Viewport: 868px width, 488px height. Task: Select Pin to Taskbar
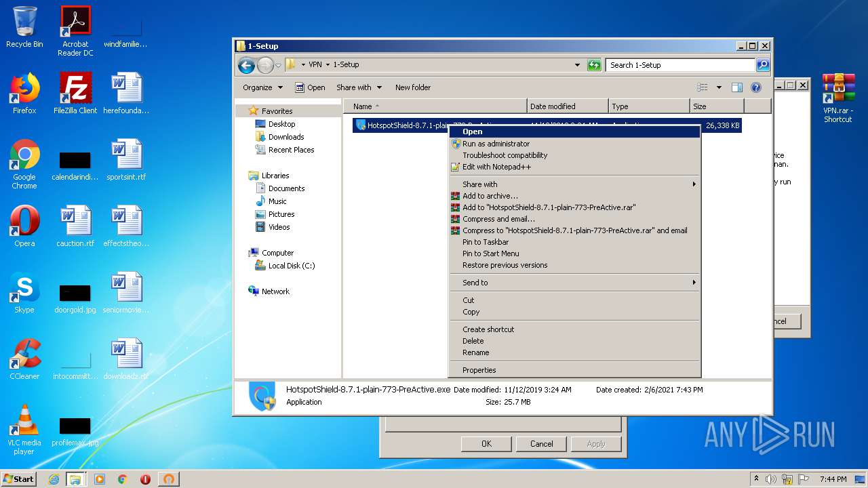coord(574,242)
